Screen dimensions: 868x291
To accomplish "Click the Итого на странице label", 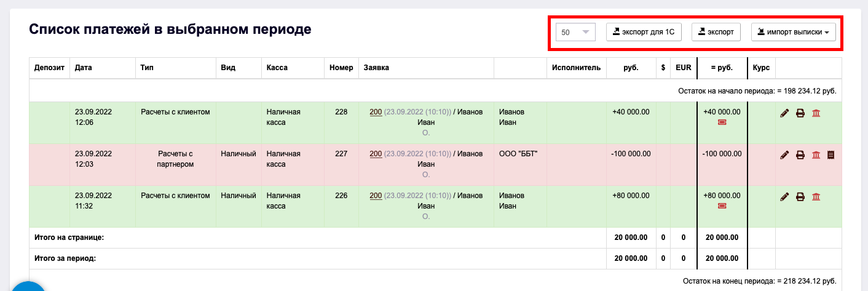I will tap(69, 237).
